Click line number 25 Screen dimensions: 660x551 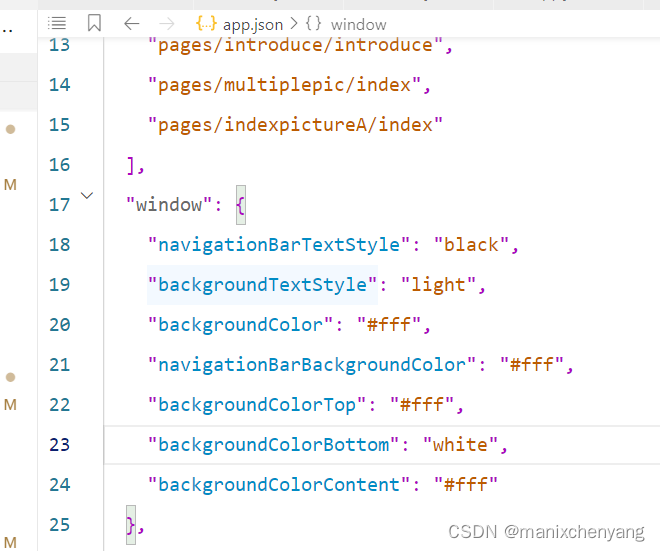click(59, 525)
